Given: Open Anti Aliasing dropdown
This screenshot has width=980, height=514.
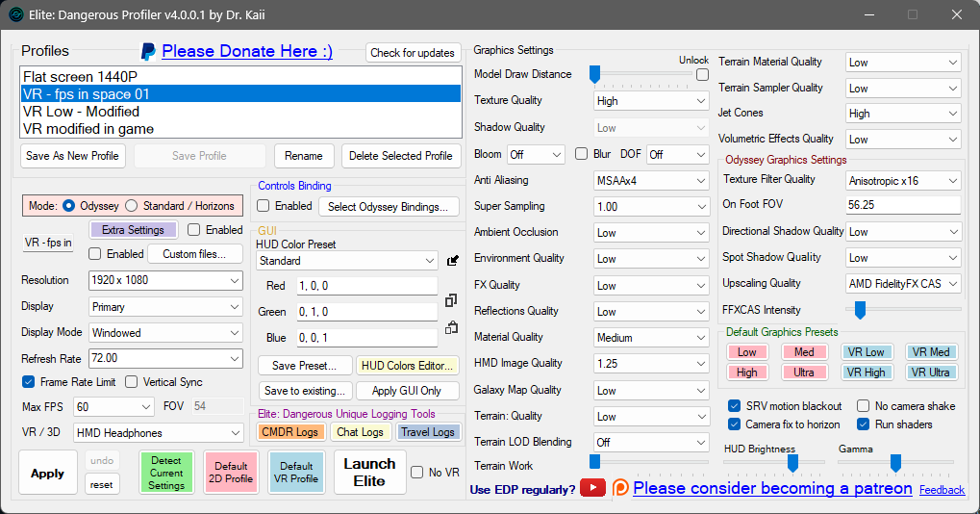Looking at the screenshot, I should coord(651,181).
